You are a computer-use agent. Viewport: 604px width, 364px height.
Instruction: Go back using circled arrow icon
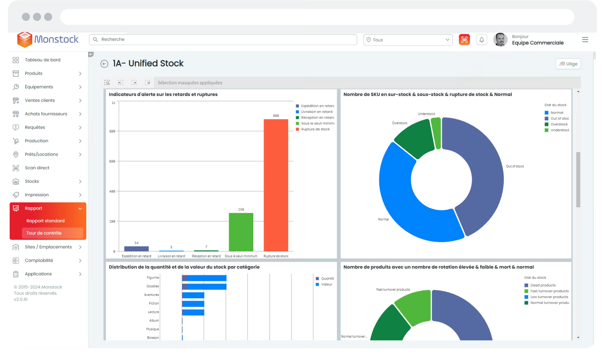coord(104,64)
